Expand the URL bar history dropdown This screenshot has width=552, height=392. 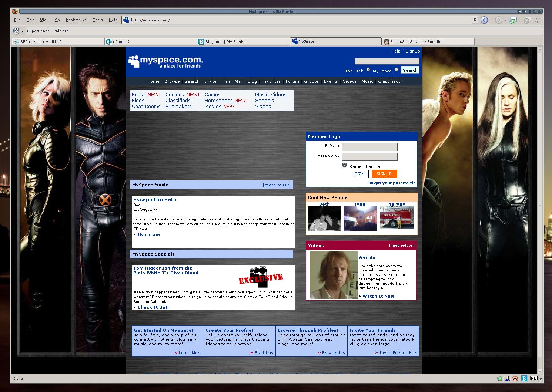(475, 20)
